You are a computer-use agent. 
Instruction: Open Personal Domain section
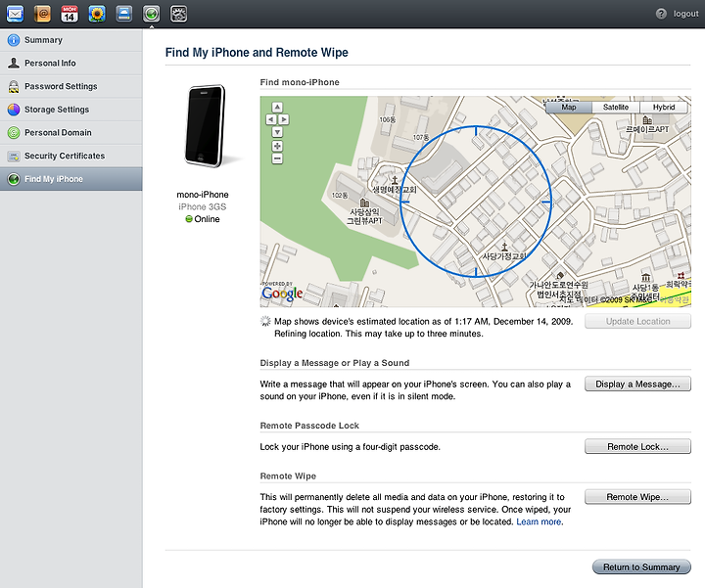click(71, 132)
